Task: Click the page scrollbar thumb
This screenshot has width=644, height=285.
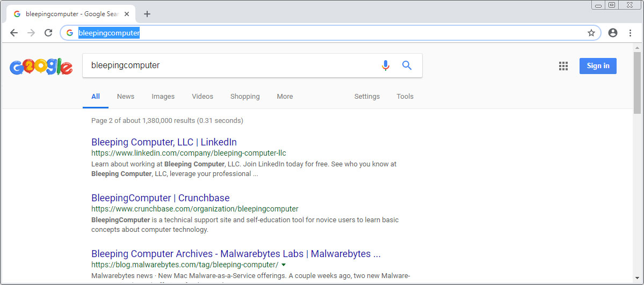Action: 637,82
